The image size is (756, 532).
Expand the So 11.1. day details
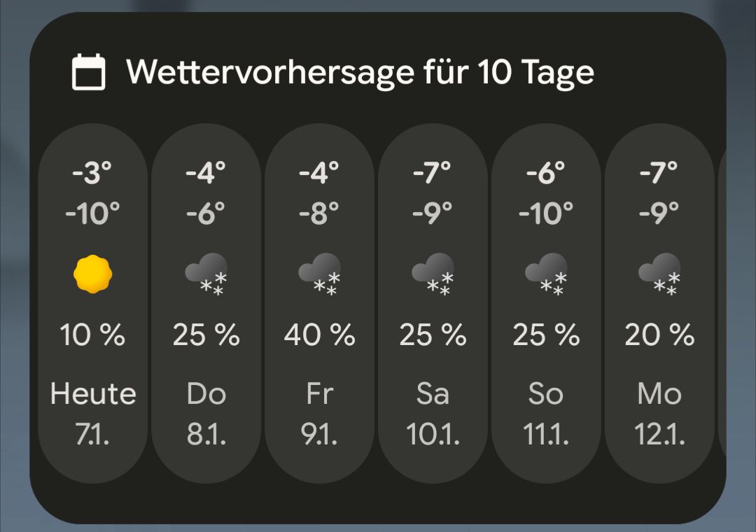tap(545, 301)
